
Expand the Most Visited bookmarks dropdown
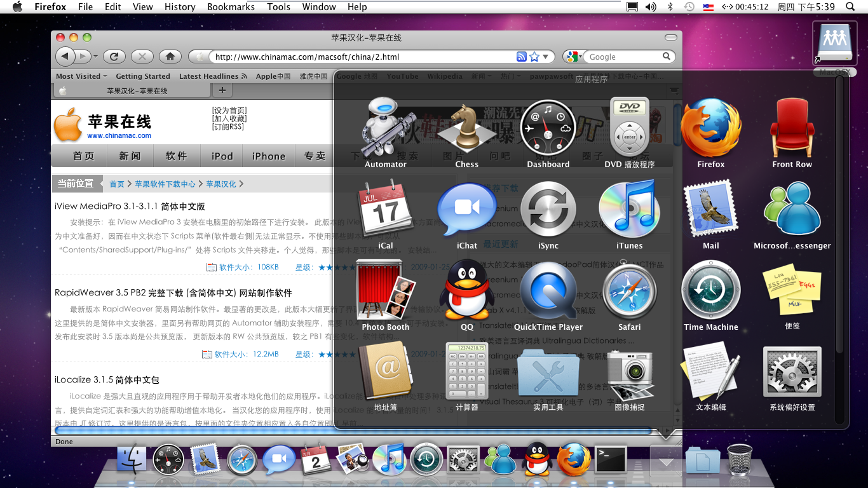point(82,76)
